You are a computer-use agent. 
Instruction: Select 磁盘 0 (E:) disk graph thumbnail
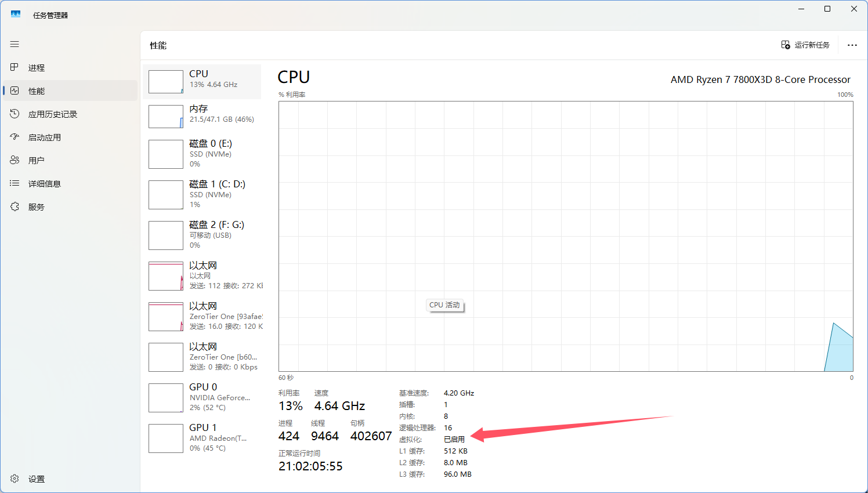coord(166,154)
